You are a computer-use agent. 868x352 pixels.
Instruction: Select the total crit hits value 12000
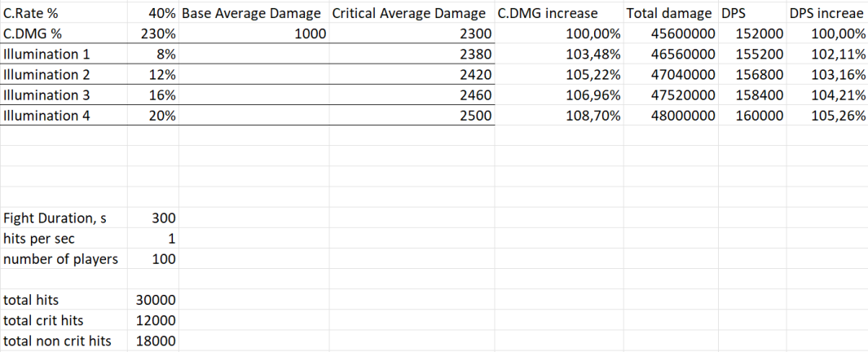click(x=155, y=320)
